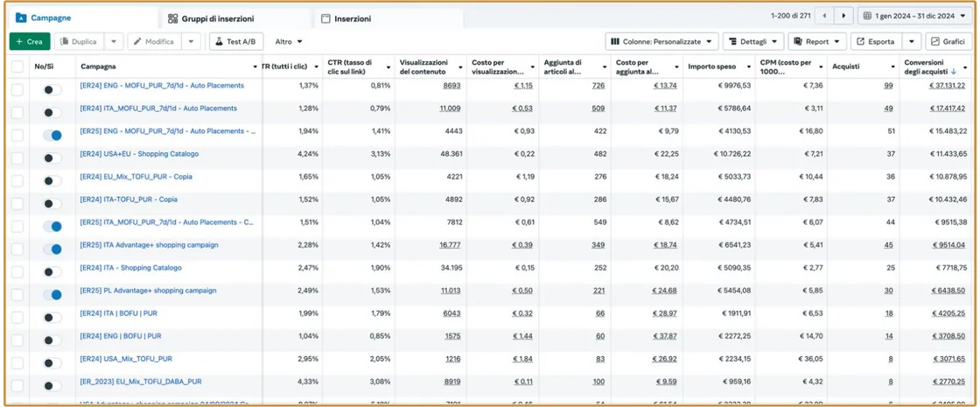Image resolution: width=980 pixels, height=407 pixels.
Task: Open the Duplica dropdown arrow
Action: (x=113, y=42)
